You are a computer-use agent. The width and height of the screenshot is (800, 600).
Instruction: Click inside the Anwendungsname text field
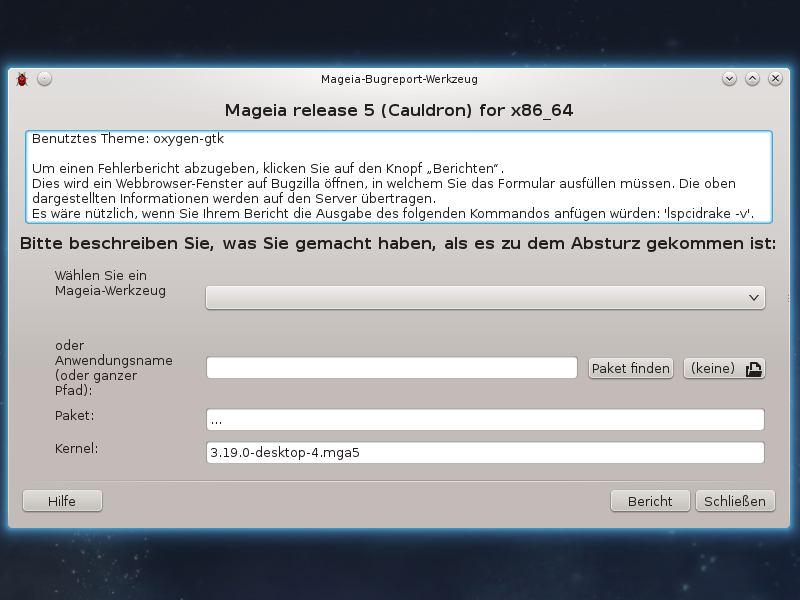tap(391, 368)
